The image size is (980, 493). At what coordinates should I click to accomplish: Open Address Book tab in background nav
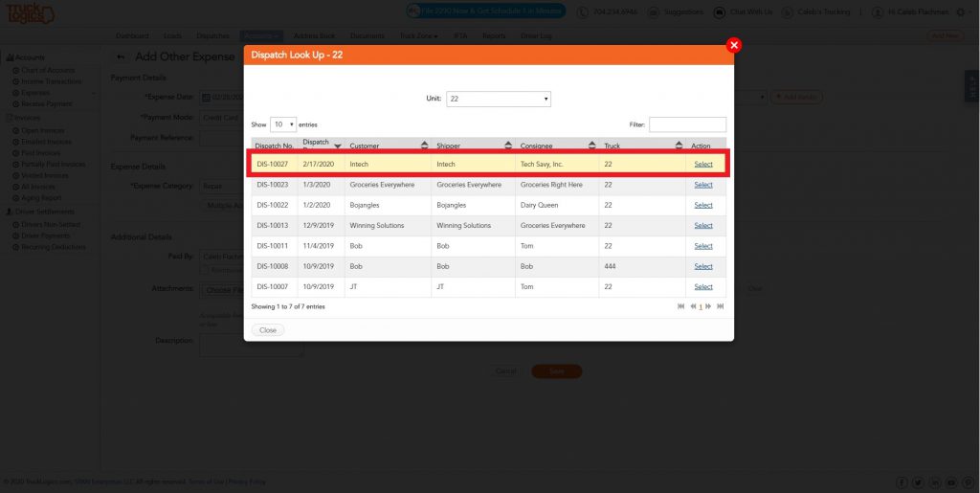[x=314, y=36]
